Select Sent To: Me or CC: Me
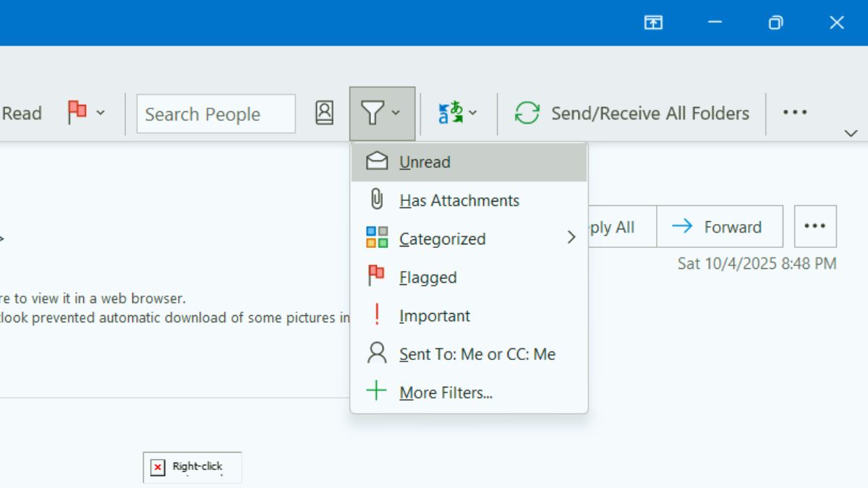Screen dimensions: 868x488 click(x=477, y=354)
